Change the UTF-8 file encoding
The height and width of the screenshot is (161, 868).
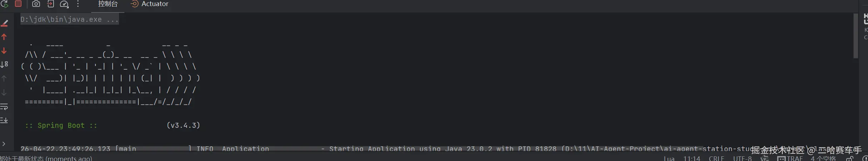tap(742, 158)
